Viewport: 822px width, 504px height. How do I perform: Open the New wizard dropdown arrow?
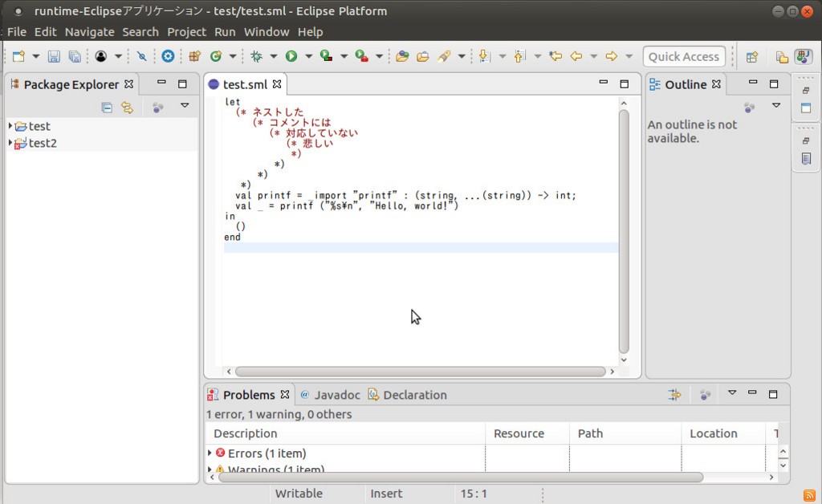35,56
